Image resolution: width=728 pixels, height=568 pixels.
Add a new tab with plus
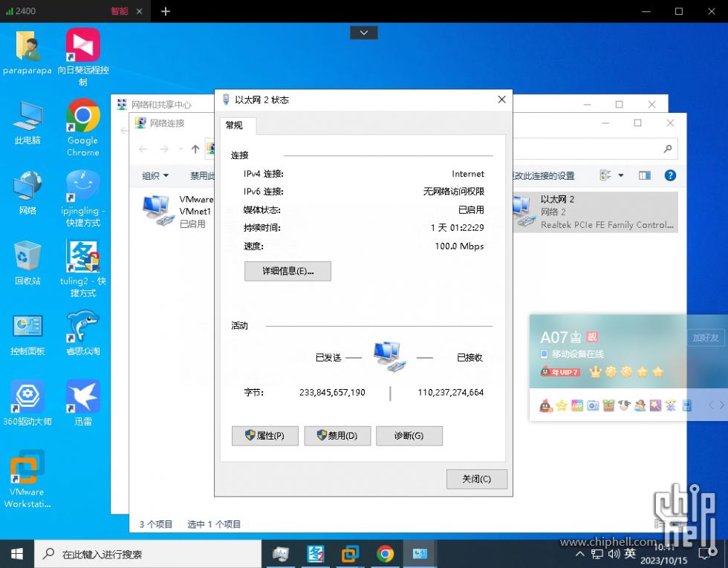click(x=165, y=11)
